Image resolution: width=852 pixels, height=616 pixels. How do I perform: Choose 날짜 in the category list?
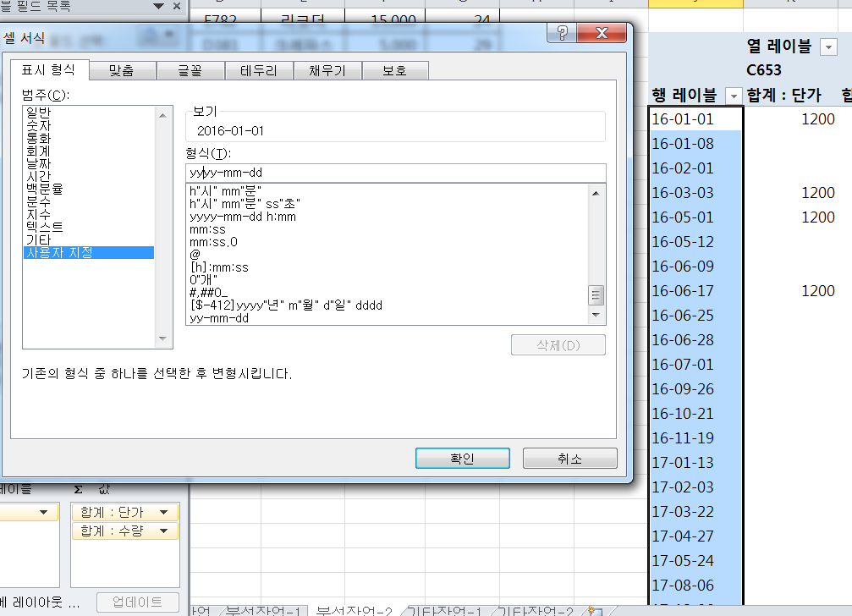[x=38, y=162]
